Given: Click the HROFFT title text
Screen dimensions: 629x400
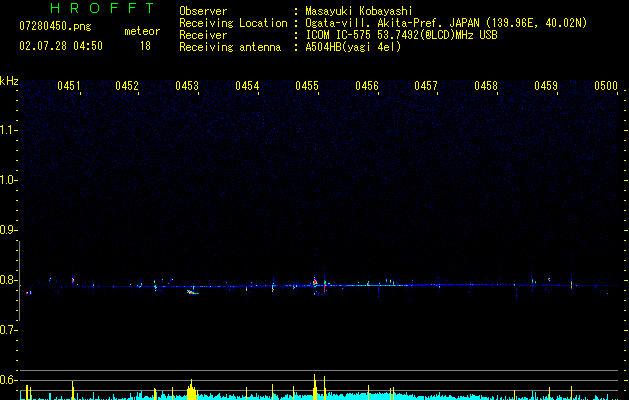Looking at the screenshot, I should [x=103, y=8].
